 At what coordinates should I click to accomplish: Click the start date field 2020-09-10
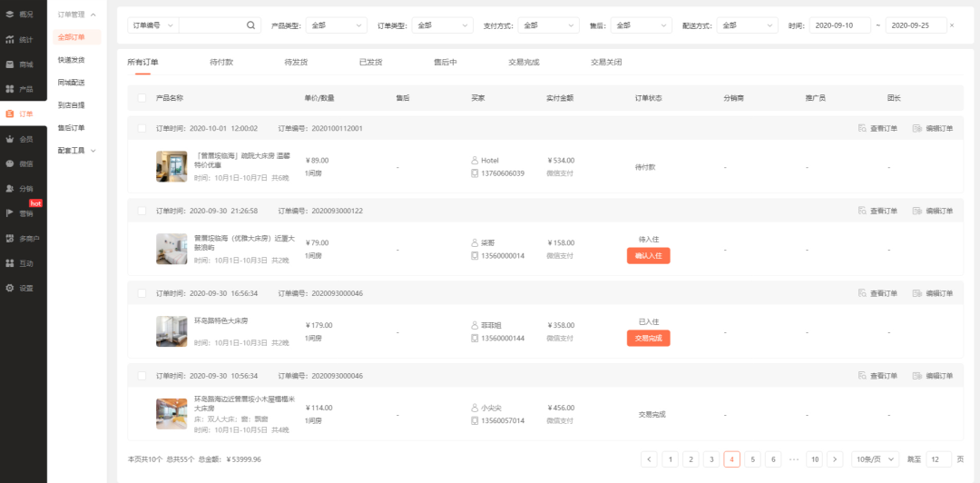coord(838,25)
